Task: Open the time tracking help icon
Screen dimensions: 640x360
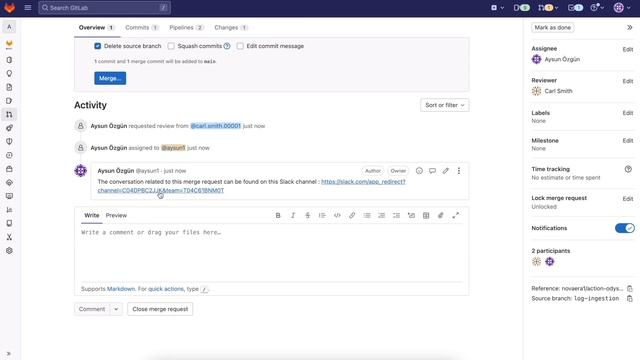Action: [x=628, y=169]
